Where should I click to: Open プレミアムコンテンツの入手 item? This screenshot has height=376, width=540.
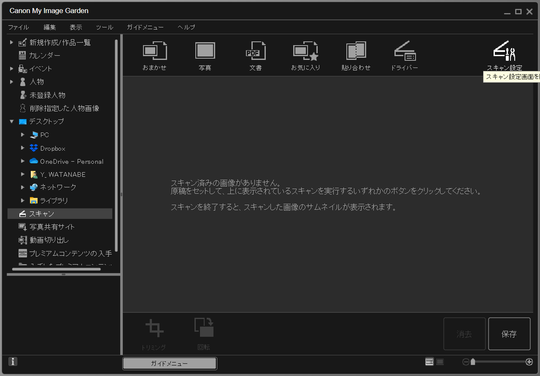(x=70, y=253)
